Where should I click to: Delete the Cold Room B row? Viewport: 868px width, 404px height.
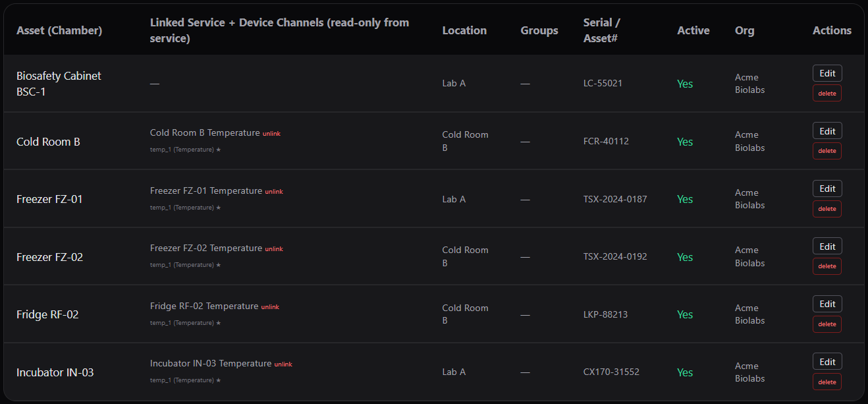[827, 151]
